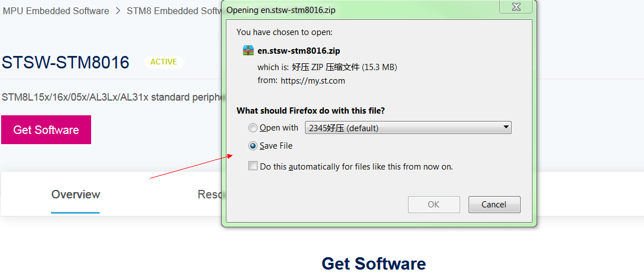Image resolution: width=644 pixels, height=273 pixels.
Task: Click the STSW-STM8016 product title
Action: [x=66, y=62]
